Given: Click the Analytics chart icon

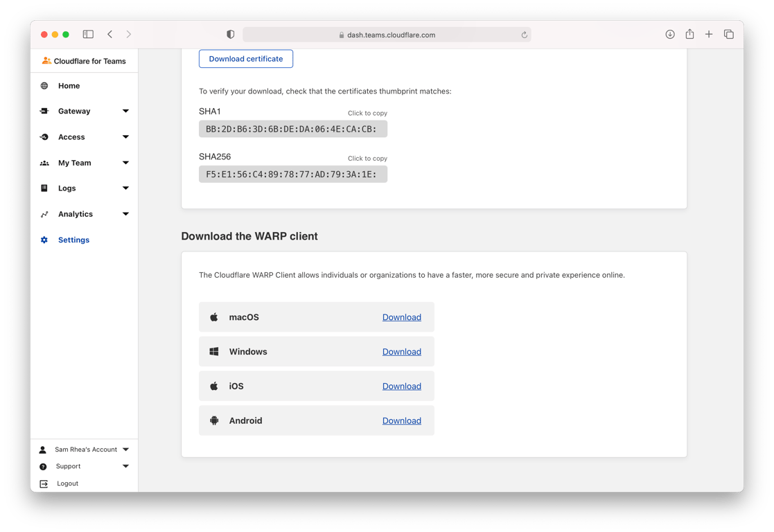Looking at the screenshot, I should 44,214.
